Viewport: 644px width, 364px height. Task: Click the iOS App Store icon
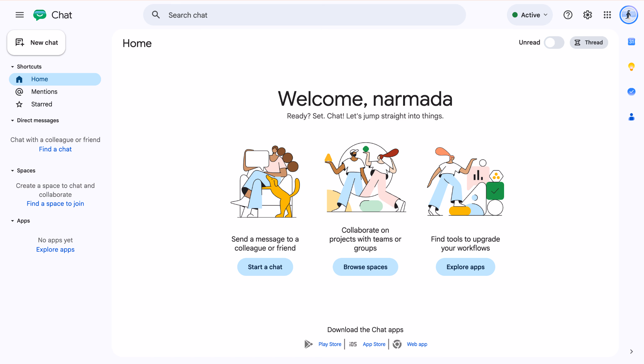click(x=353, y=344)
